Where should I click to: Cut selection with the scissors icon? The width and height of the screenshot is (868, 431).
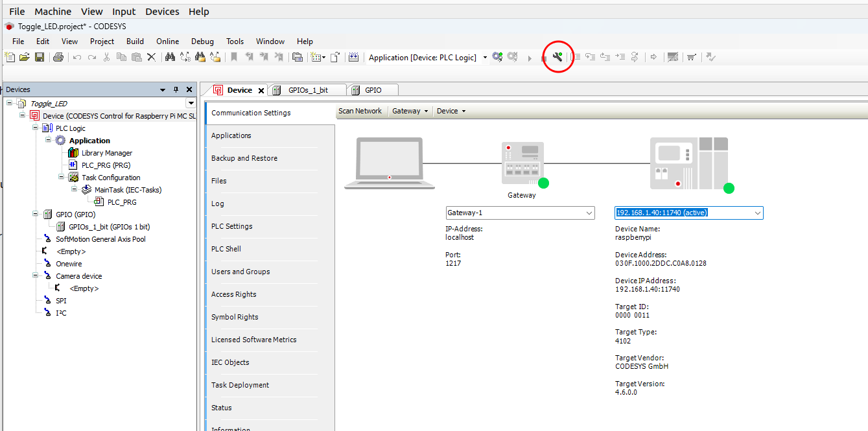[x=107, y=57]
